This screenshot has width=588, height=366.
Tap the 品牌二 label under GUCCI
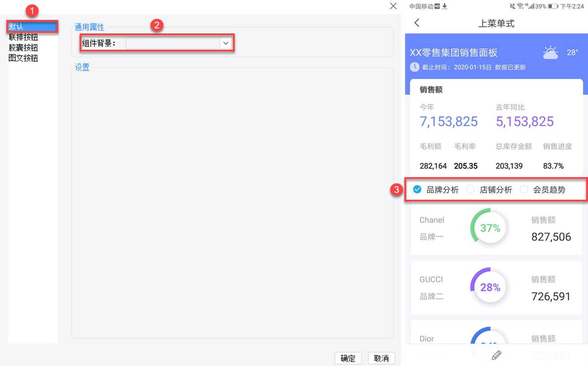pyautogui.click(x=432, y=296)
